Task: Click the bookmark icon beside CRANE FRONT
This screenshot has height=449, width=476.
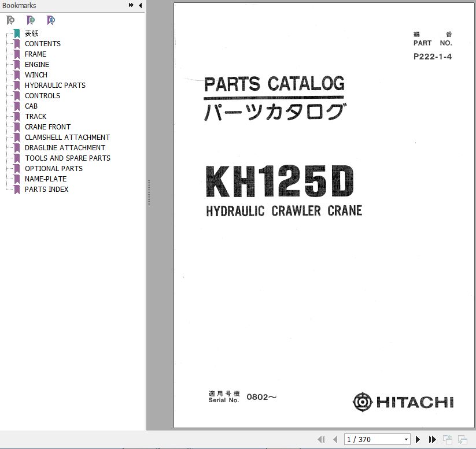Action: click(17, 127)
